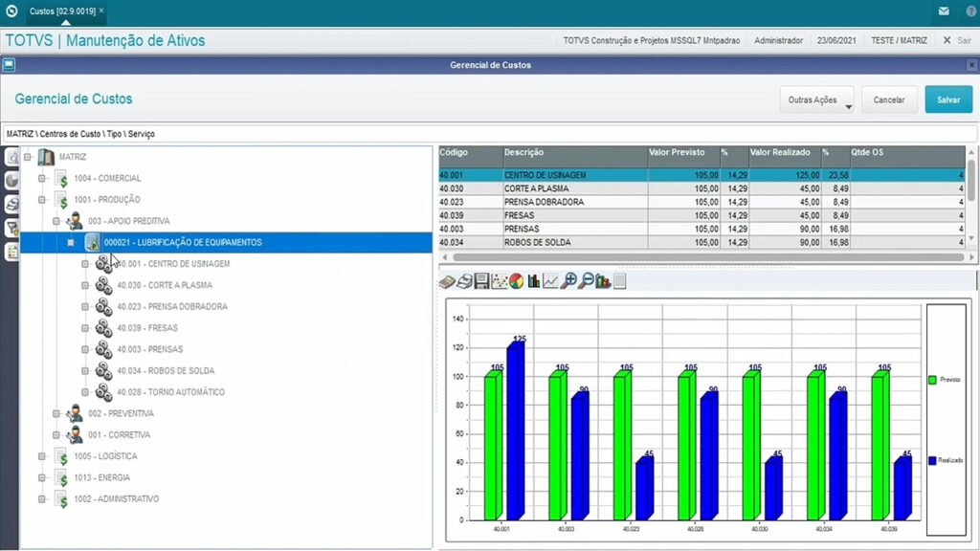Expand the 1002 - ADMINISTRATIVO node
This screenshot has height=551, width=980.
42,499
